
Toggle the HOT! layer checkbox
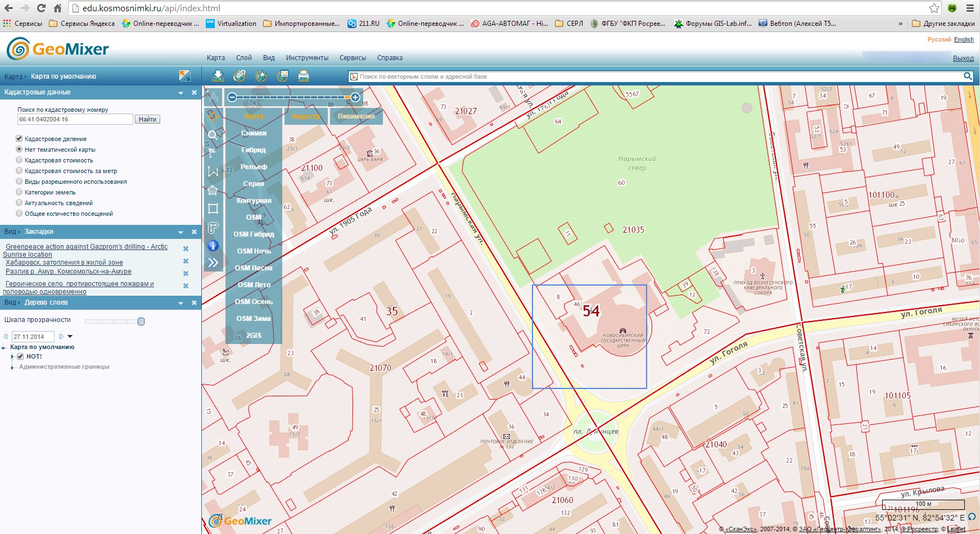20,356
